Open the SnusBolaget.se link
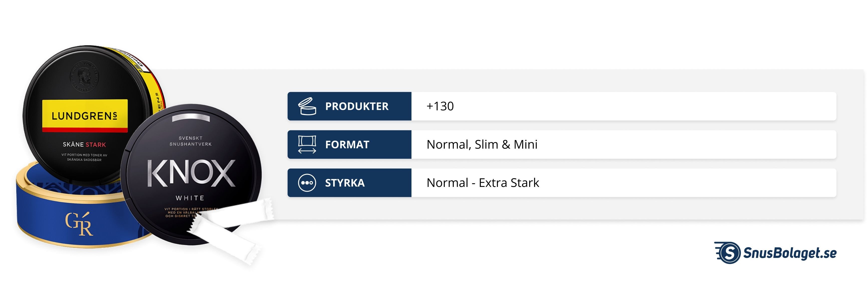The width and height of the screenshot is (868, 295). 789,253
